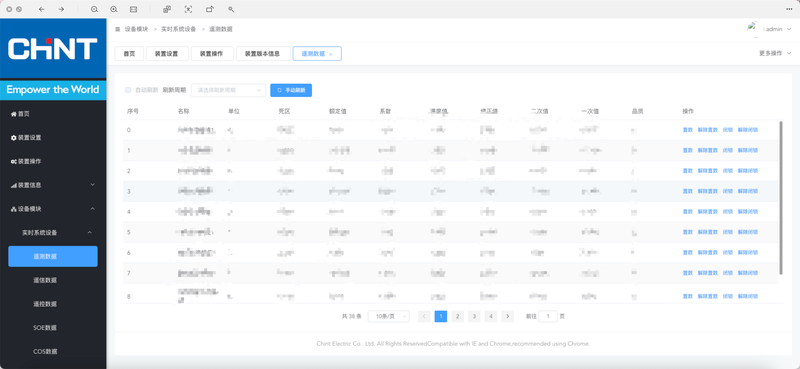The width and height of the screenshot is (800, 369).
Task: Open the 更多操作 dropdown
Action: click(776, 53)
